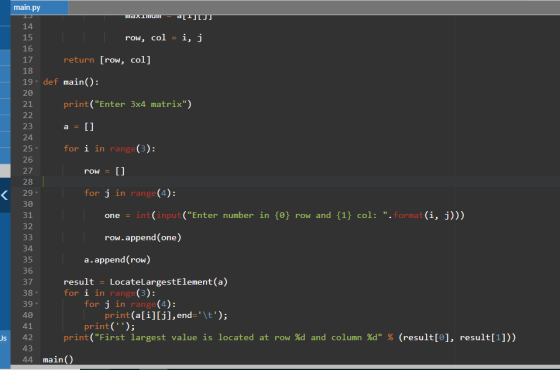Place cursor on 'return [row, col]' line
Screen dimensions: 560x370
[107, 60]
